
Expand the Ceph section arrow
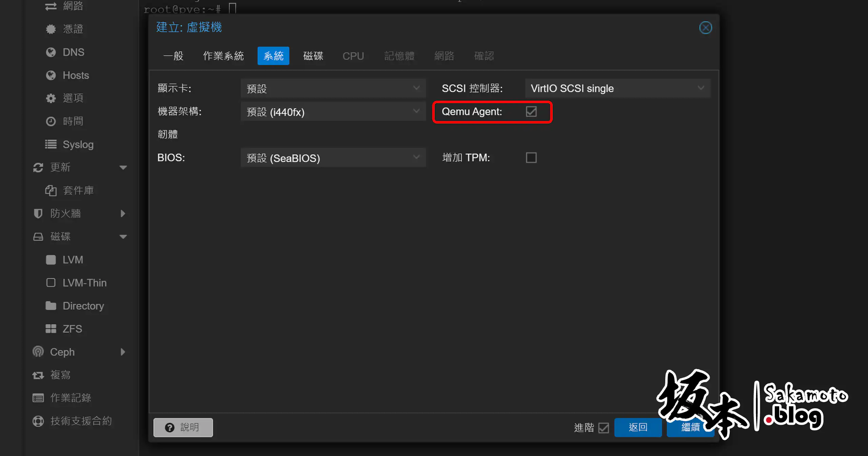coord(123,352)
